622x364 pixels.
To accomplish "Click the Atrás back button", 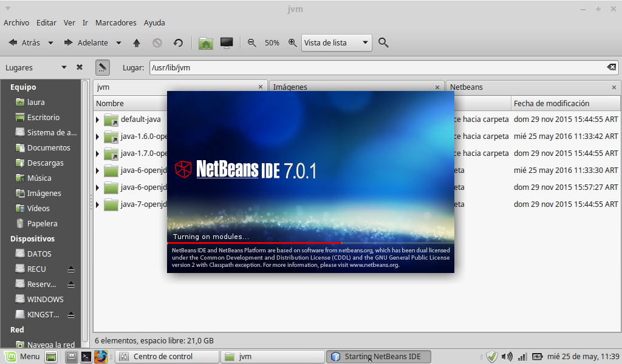I will pos(24,43).
